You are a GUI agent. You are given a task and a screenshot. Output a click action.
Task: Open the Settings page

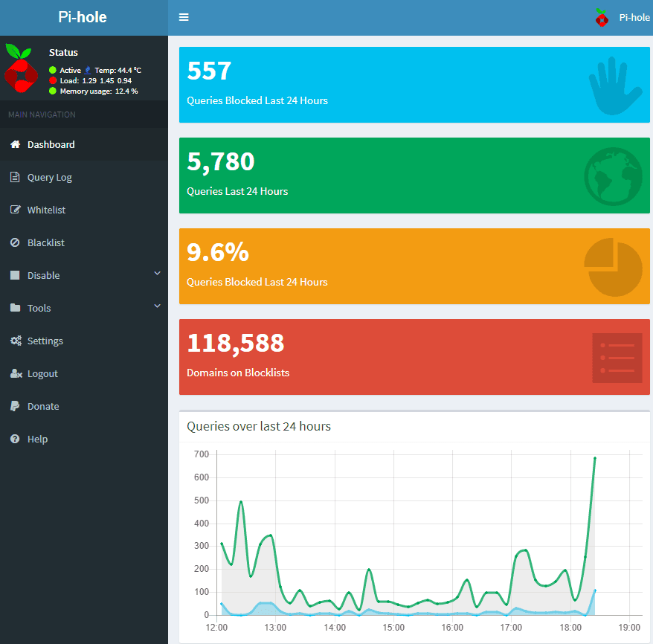[x=84, y=341]
